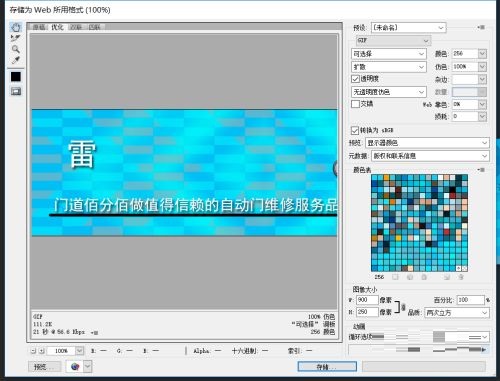
Task: Click the 百分比 percent 100 field
Action: click(x=470, y=300)
